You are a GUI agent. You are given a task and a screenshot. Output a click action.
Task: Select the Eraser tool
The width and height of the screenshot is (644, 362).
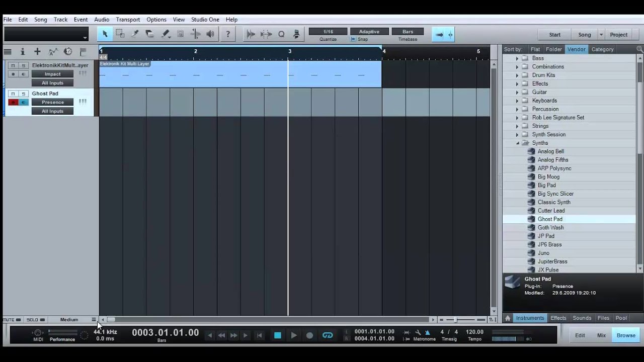150,34
